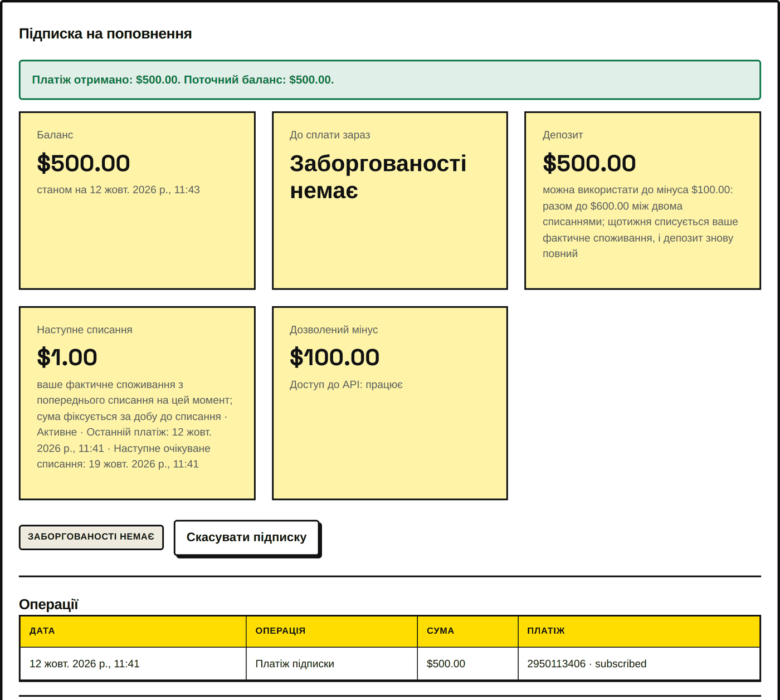The image size is (780, 700).
Task: Click the "Скасувати підписку" button
Action: [247, 538]
